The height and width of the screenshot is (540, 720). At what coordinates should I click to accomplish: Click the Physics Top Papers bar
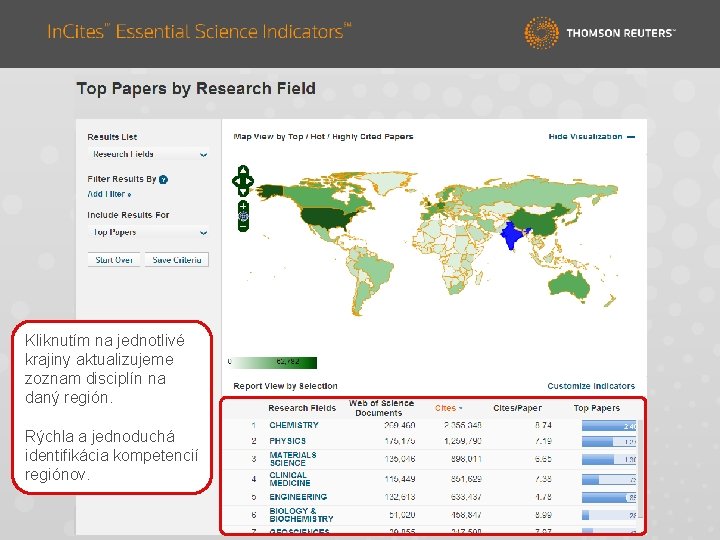pyautogui.click(x=609, y=442)
